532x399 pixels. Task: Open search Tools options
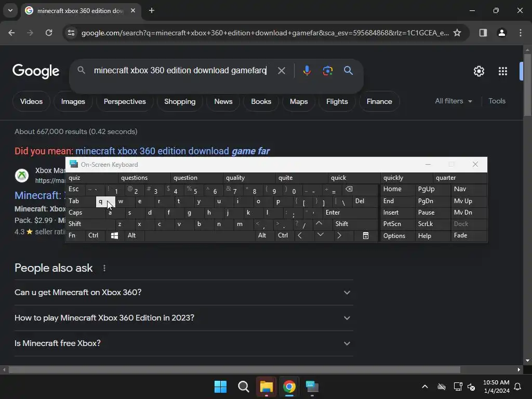point(497,101)
